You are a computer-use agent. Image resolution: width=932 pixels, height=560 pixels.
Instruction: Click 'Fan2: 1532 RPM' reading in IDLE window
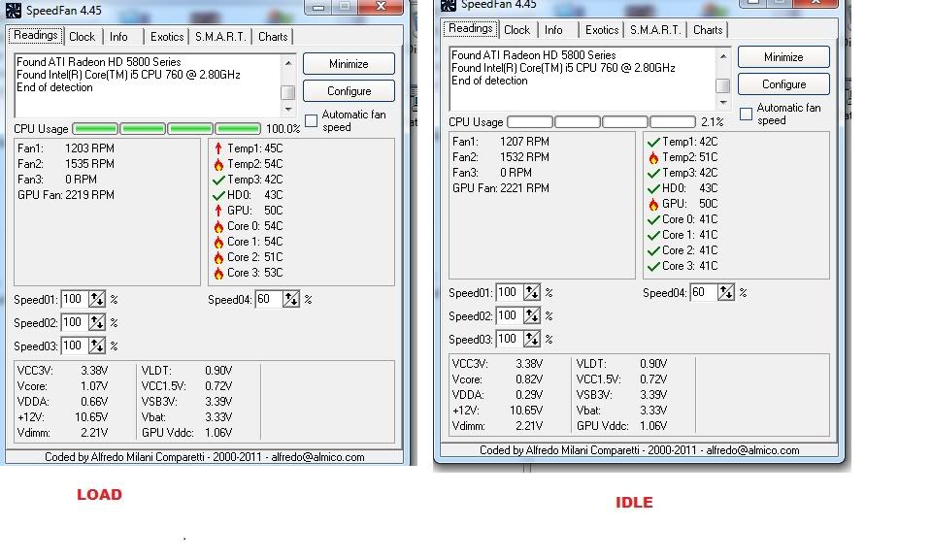pos(501,157)
